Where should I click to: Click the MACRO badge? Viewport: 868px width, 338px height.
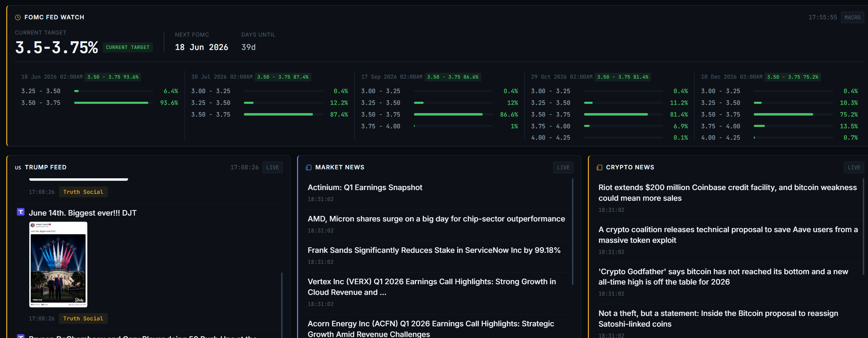(x=852, y=17)
